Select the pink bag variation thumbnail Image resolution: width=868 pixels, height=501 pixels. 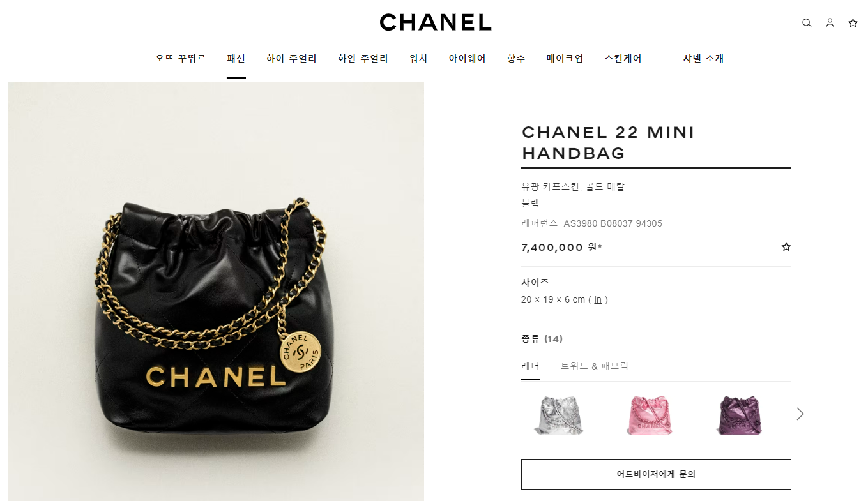point(649,415)
